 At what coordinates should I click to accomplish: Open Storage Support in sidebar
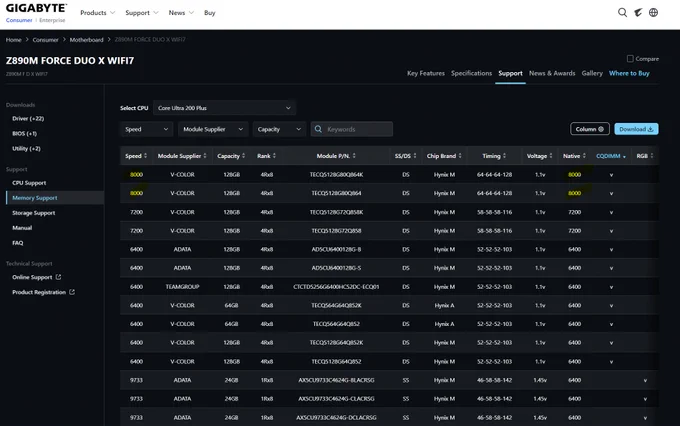click(x=33, y=213)
